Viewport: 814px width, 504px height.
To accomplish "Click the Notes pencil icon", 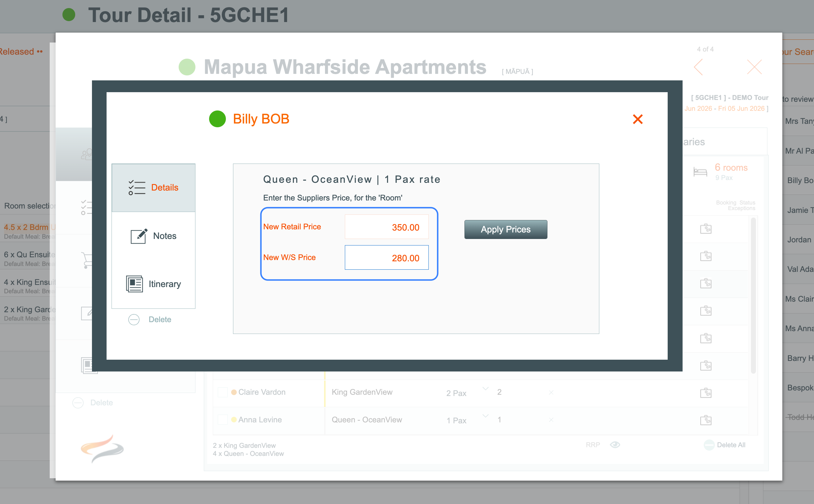I will [139, 236].
